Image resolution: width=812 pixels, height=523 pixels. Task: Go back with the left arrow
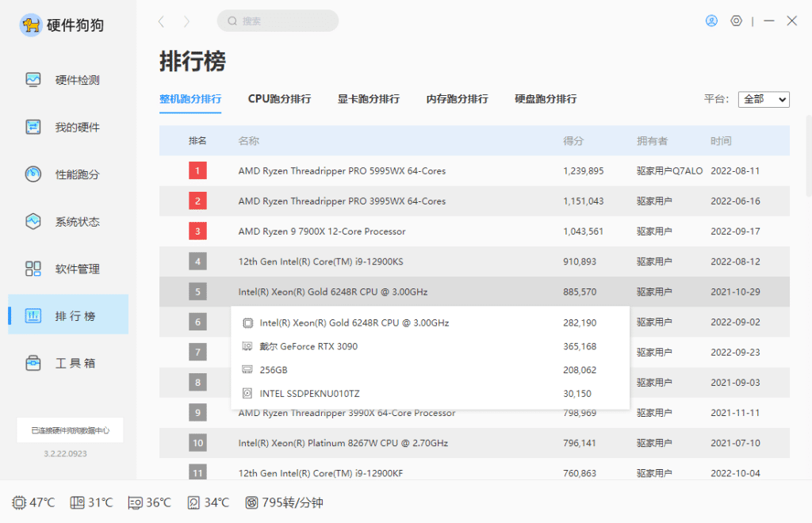coord(161,21)
